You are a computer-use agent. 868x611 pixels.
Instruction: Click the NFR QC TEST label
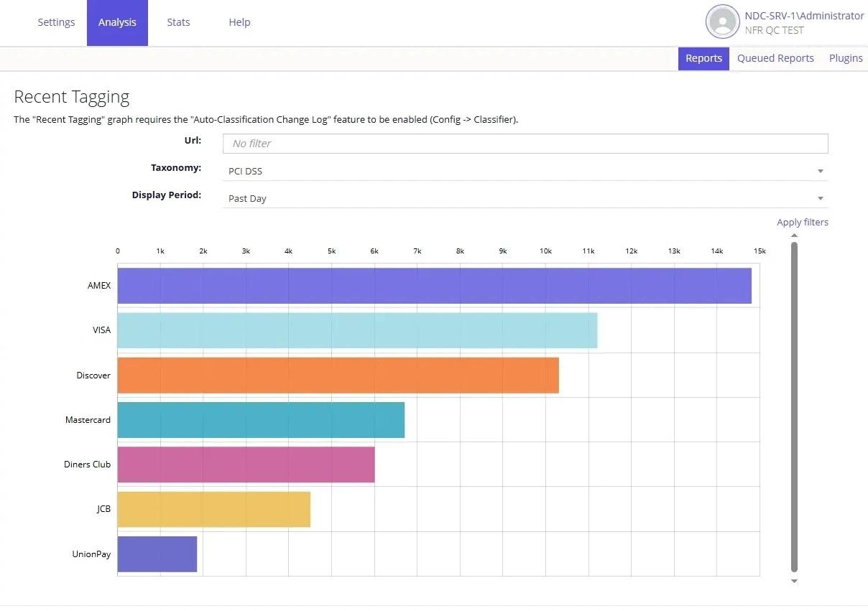pyautogui.click(x=774, y=30)
